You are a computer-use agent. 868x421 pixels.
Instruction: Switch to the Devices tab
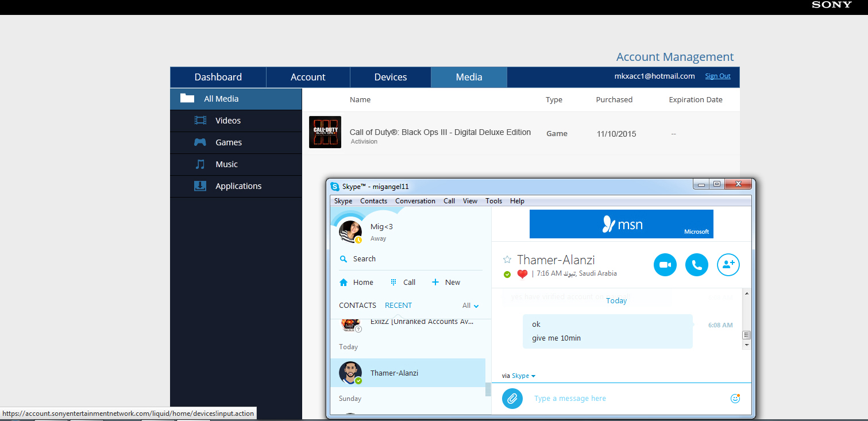pos(391,77)
